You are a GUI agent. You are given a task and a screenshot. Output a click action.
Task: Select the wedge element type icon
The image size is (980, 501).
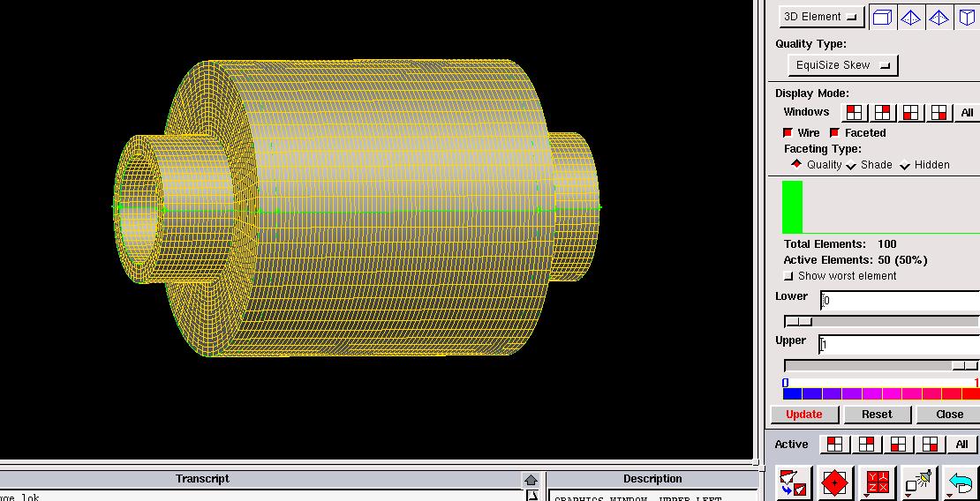pyautogui.click(x=967, y=18)
